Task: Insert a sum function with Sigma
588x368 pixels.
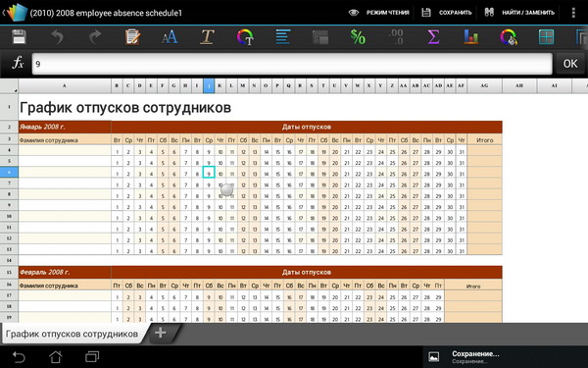Action: click(x=433, y=37)
